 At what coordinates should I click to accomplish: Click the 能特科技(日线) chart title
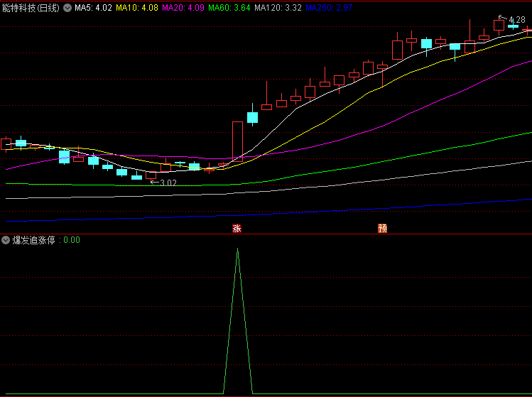[x=31, y=9]
